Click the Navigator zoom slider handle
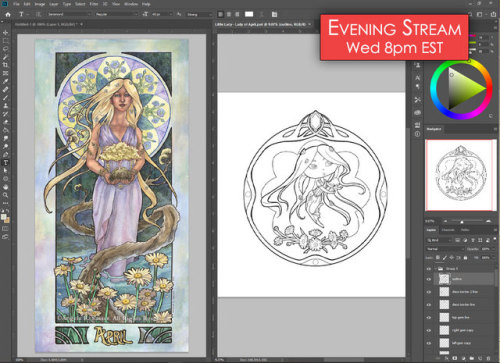This screenshot has width=500, height=363. 462,222
